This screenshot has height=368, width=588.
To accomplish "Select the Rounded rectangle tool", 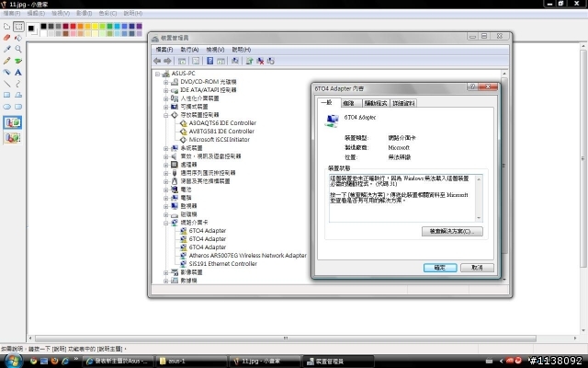I will click(x=18, y=107).
